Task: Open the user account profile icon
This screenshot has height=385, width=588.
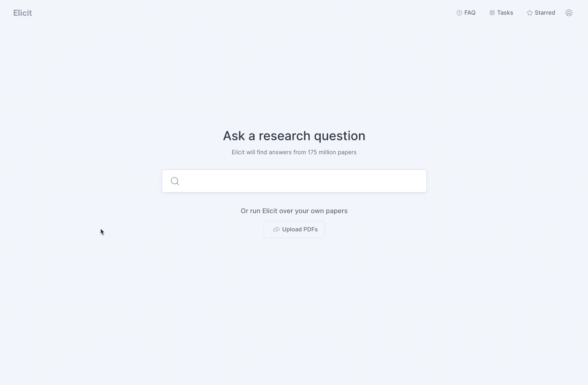Action: (x=569, y=13)
